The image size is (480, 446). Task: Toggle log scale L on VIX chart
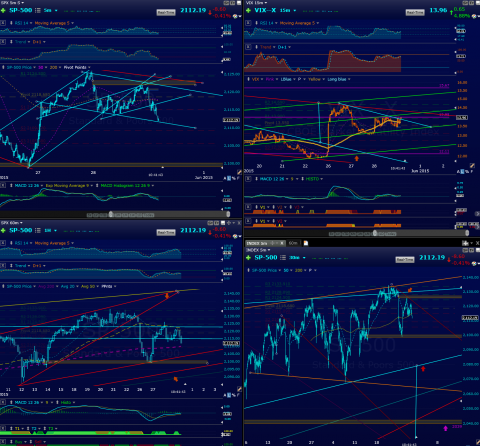click(x=462, y=171)
